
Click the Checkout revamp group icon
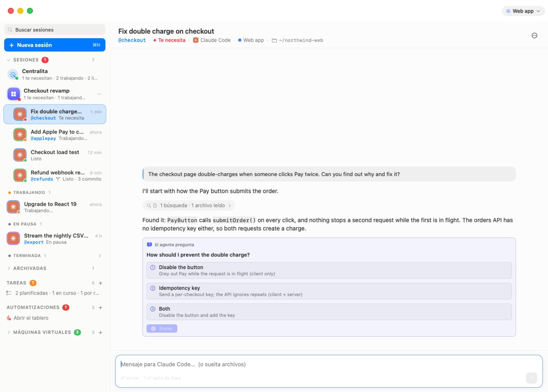(13, 94)
